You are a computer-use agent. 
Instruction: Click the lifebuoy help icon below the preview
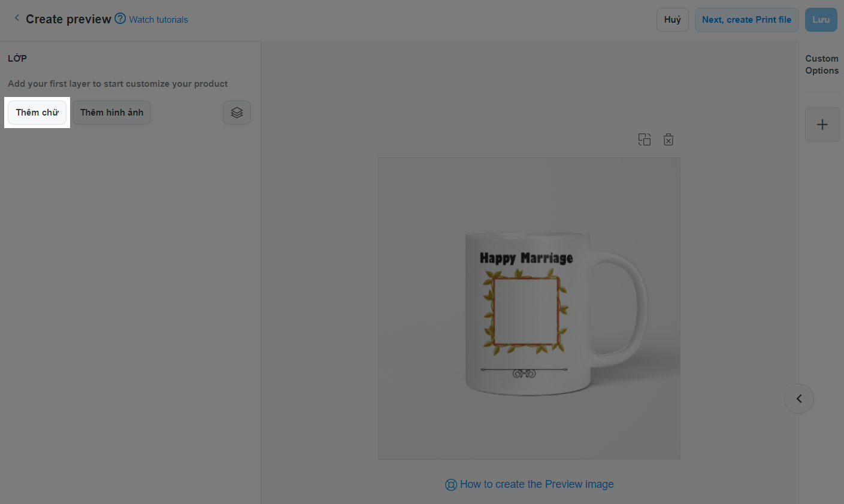pyautogui.click(x=451, y=485)
